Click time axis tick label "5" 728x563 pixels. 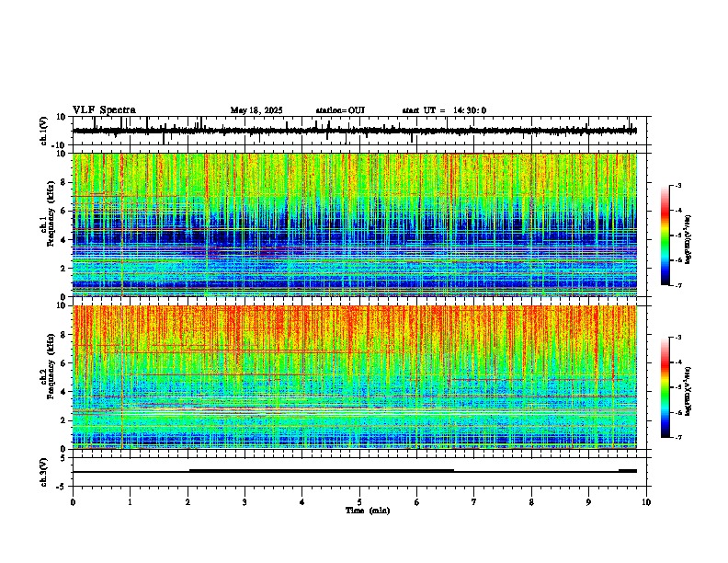359,502
